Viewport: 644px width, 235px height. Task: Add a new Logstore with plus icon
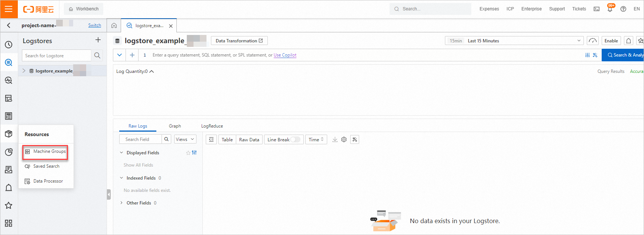point(98,40)
